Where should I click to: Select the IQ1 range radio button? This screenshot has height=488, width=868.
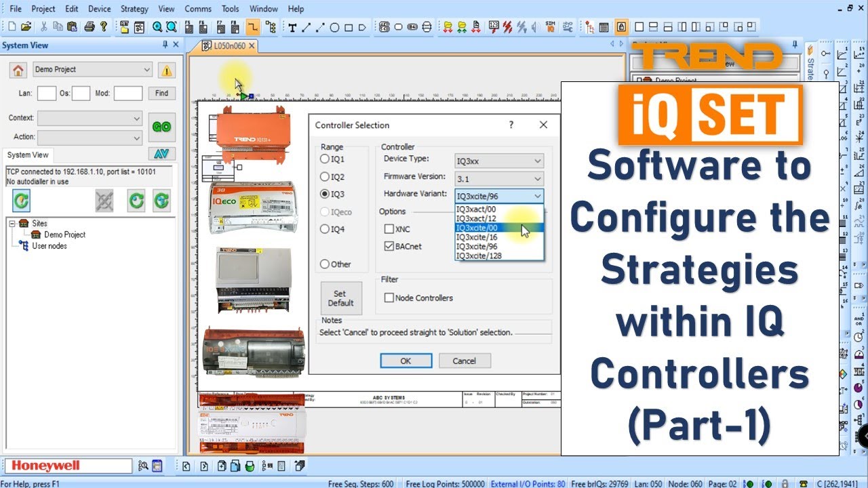click(x=325, y=159)
